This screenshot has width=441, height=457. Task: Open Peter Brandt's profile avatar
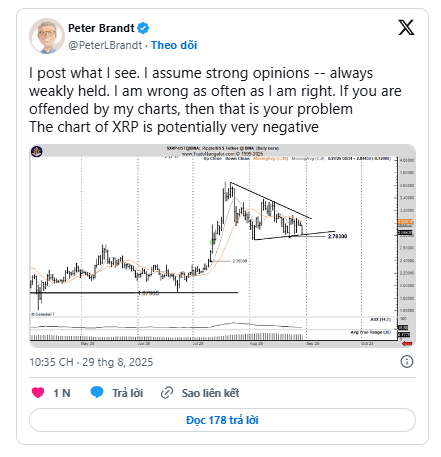tap(46, 36)
